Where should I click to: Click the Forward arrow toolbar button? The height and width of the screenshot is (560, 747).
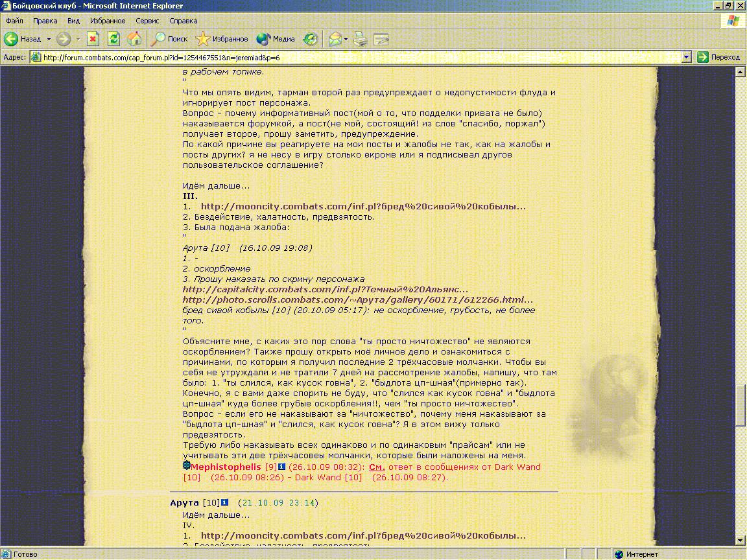64,39
